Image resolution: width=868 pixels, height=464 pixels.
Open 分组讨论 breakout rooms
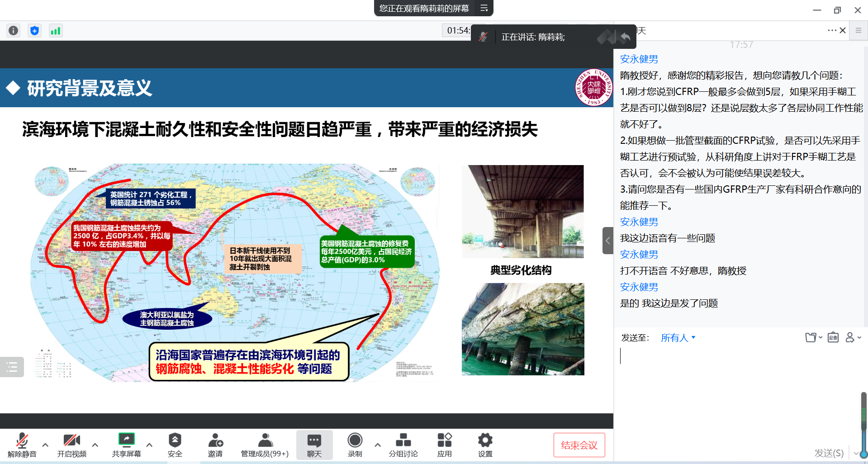click(x=403, y=445)
